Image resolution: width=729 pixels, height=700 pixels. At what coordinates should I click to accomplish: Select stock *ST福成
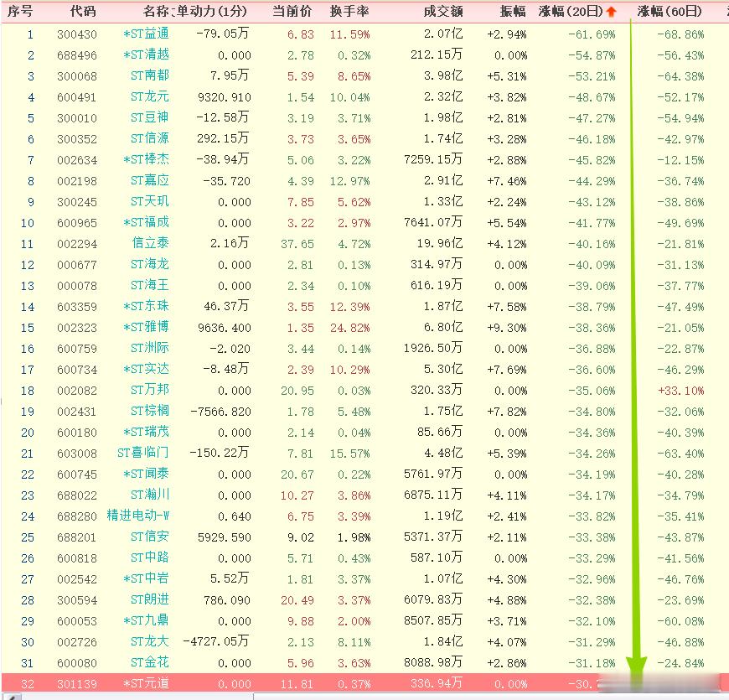(147, 222)
